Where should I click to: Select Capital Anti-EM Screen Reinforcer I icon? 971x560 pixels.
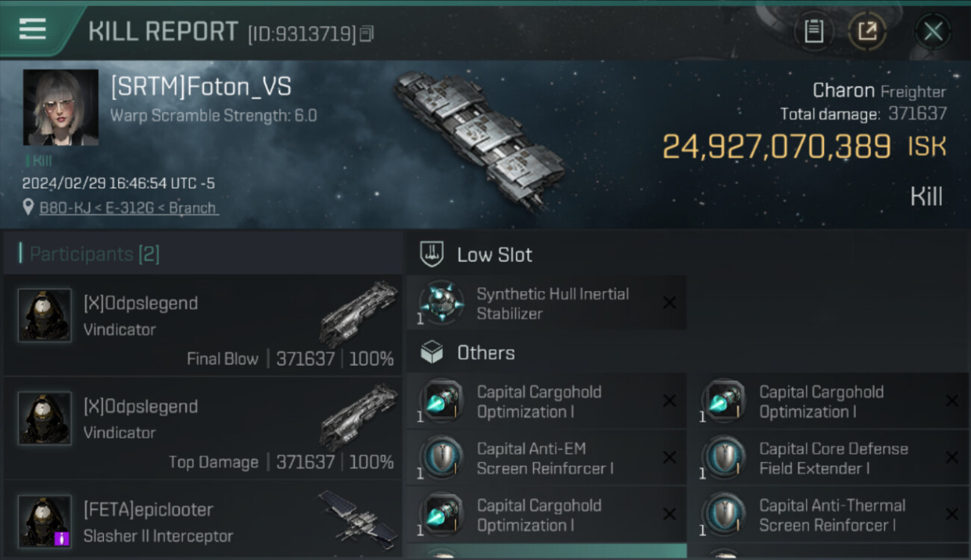coord(441,458)
